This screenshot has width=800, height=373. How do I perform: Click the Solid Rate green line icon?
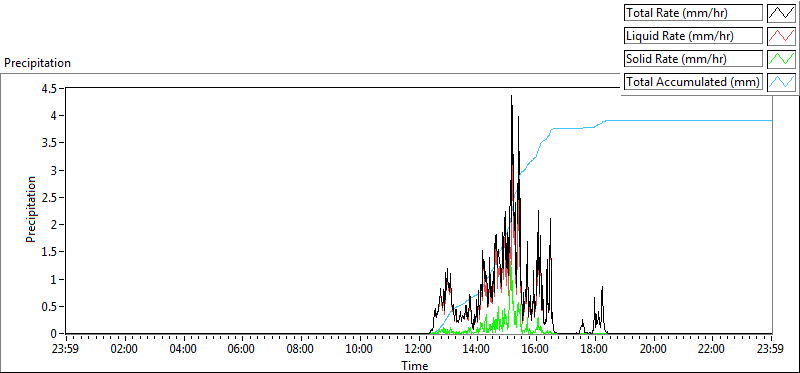click(782, 59)
